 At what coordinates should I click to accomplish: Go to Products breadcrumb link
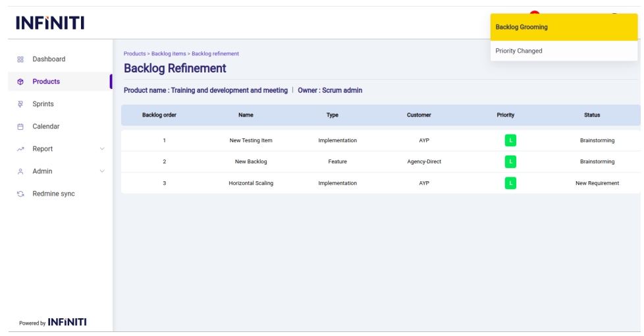(134, 53)
